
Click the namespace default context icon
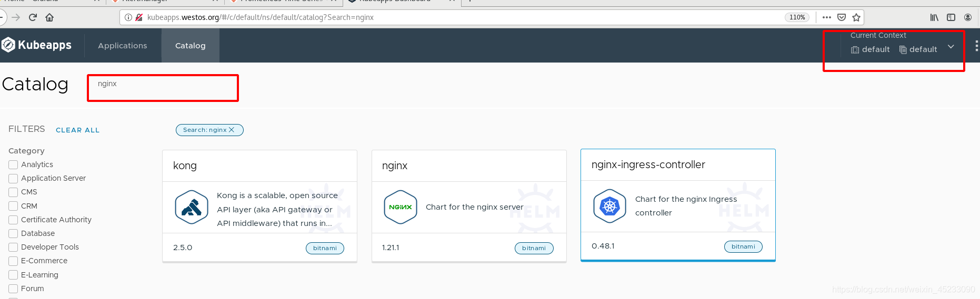[x=903, y=50]
